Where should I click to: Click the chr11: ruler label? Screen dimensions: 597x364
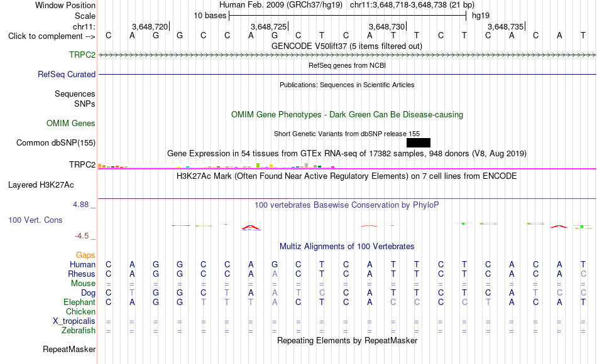84,26
